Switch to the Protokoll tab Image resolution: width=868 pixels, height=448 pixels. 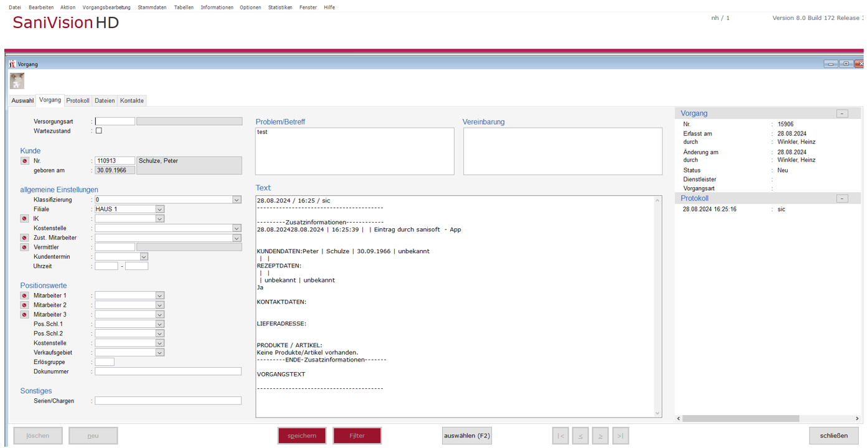coord(78,101)
